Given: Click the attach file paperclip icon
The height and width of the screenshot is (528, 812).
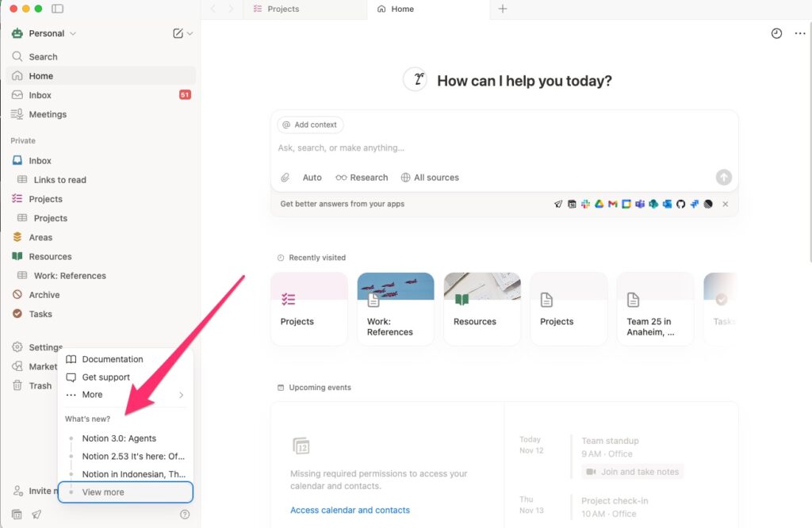Looking at the screenshot, I should click(x=285, y=178).
